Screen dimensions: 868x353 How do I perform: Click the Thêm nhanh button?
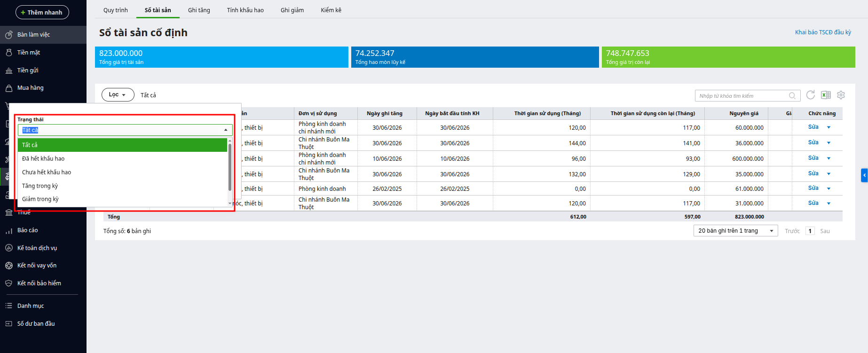42,12
